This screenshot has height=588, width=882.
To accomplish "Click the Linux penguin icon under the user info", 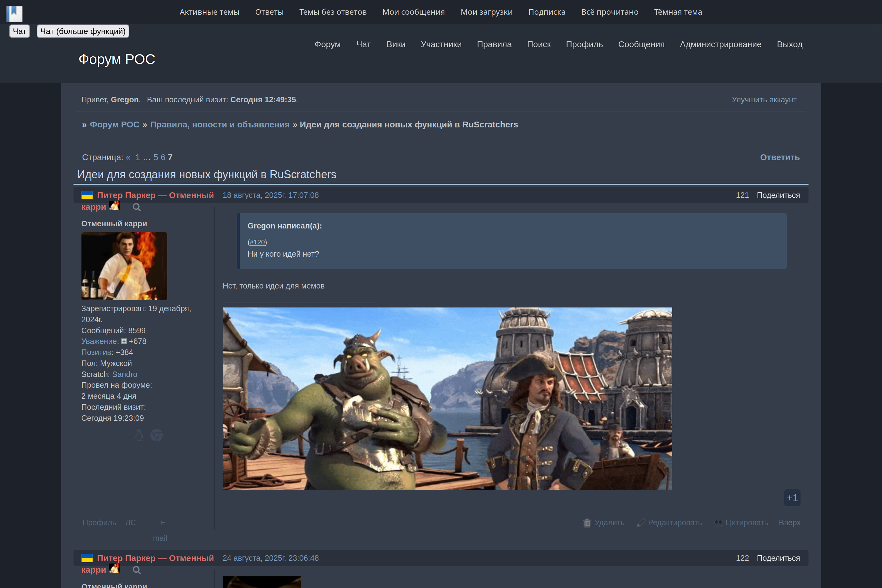I will pyautogui.click(x=139, y=435).
